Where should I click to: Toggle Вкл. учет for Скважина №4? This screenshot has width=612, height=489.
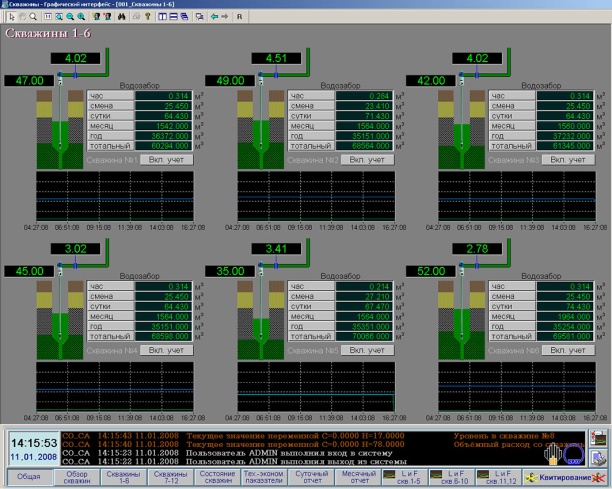164,351
